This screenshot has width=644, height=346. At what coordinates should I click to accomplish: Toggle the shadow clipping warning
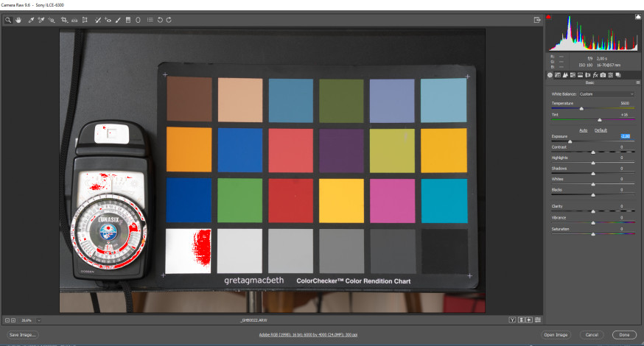[x=548, y=17]
